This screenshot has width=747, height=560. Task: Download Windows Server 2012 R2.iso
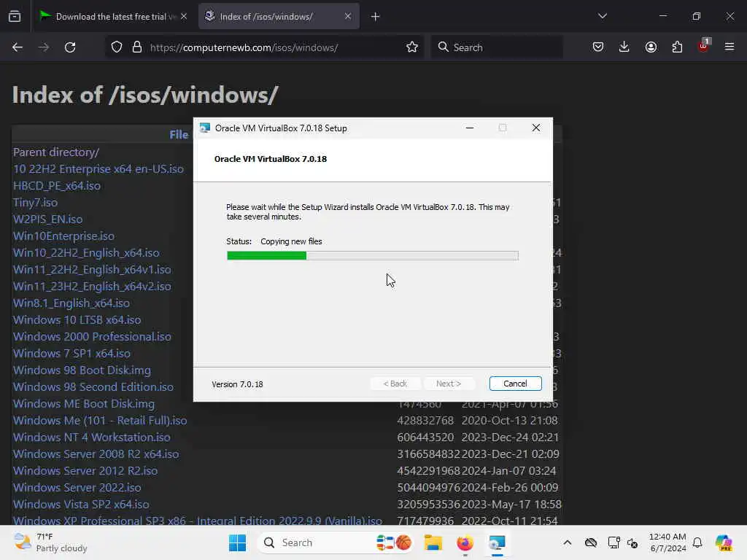[85, 470]
